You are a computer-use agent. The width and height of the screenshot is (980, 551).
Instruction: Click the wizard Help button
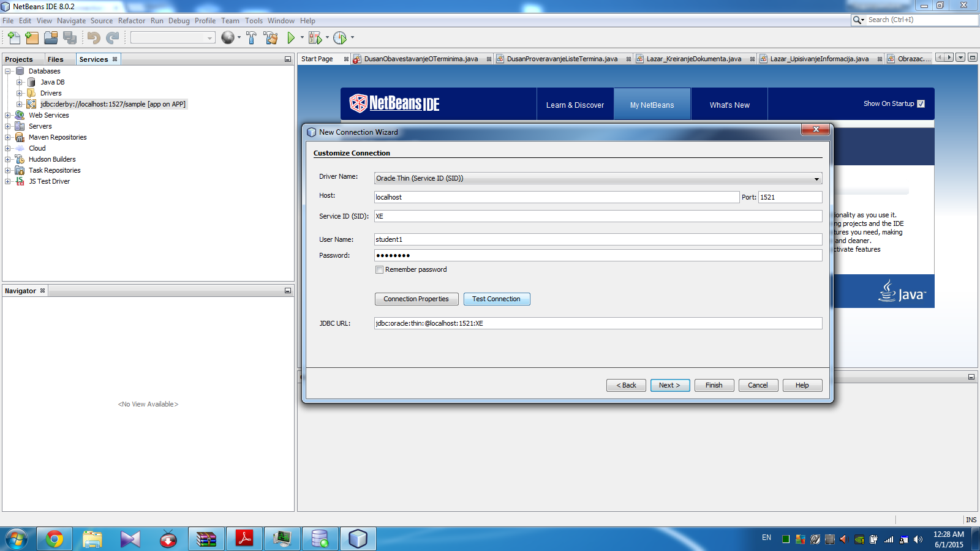click(802, 385)
